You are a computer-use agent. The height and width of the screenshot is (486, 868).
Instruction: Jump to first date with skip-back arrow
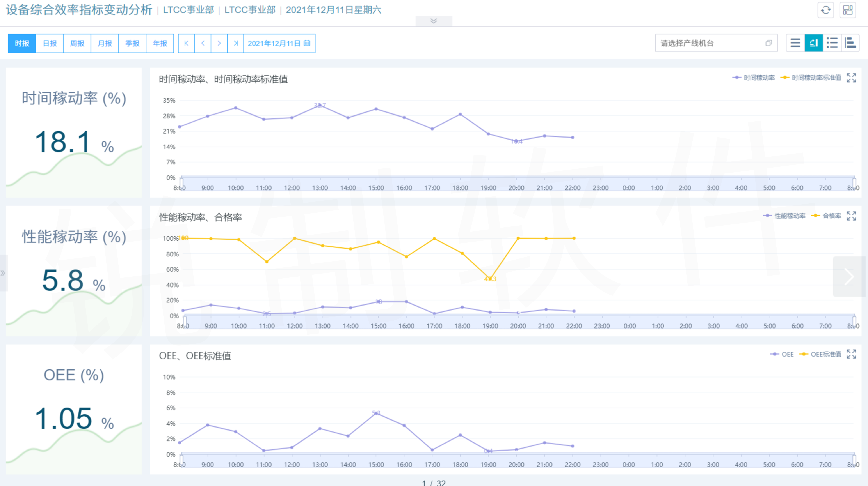pyautogui.click(x=186, y=43)
